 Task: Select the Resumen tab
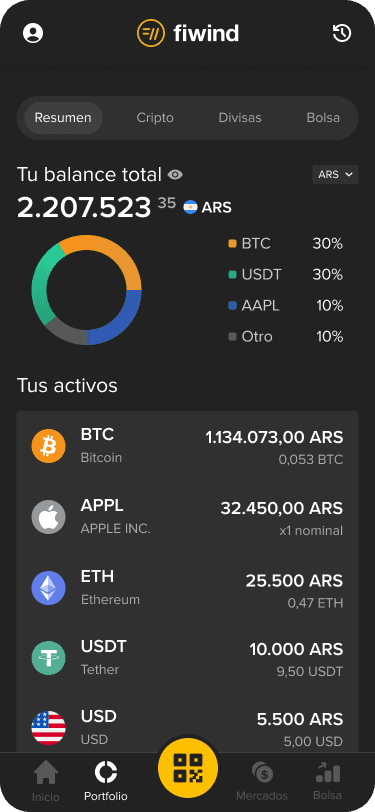pos(63,118)
